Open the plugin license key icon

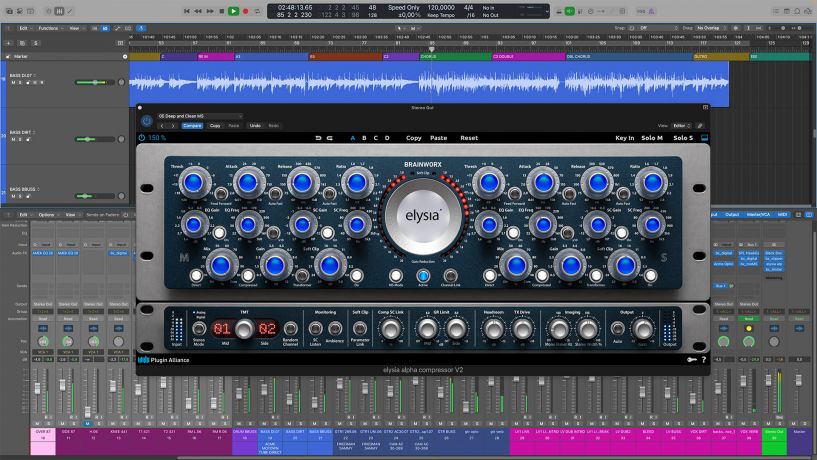coord(691,359)
